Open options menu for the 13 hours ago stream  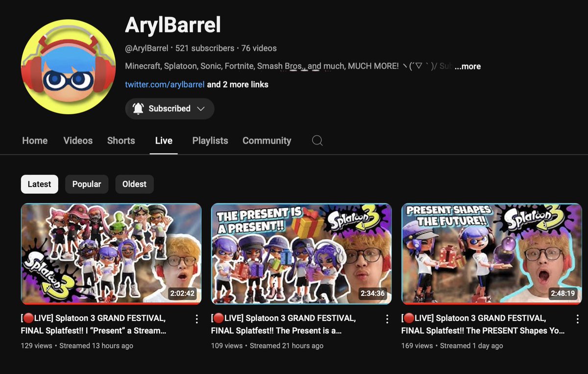(x=196, y=319)
